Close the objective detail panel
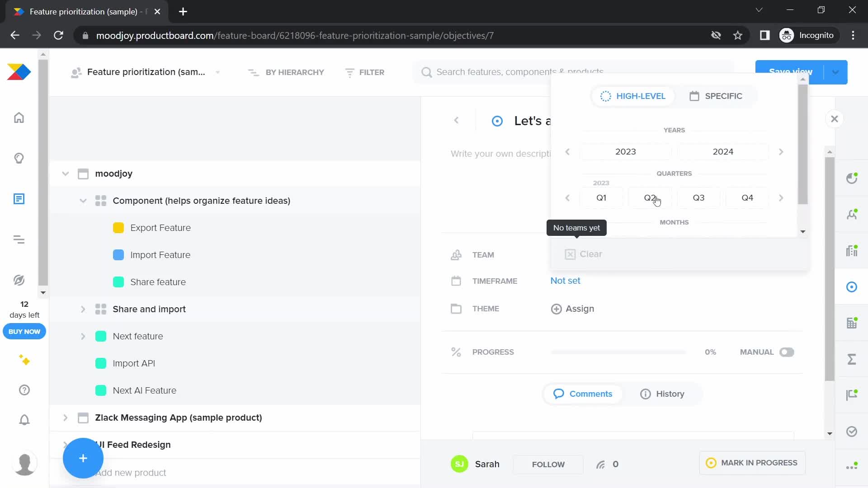Image resolution: width=868 pixels, height=488 pixels. click(835, 119)
